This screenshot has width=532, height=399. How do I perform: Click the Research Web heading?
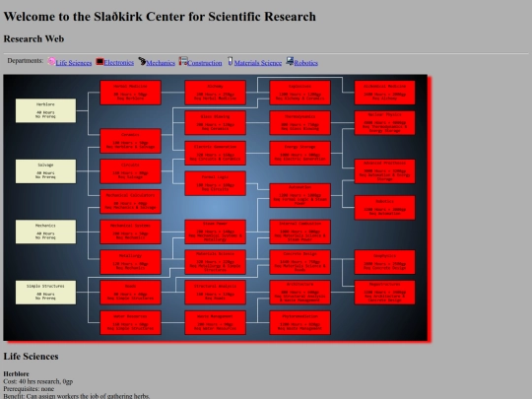[33, 38]
